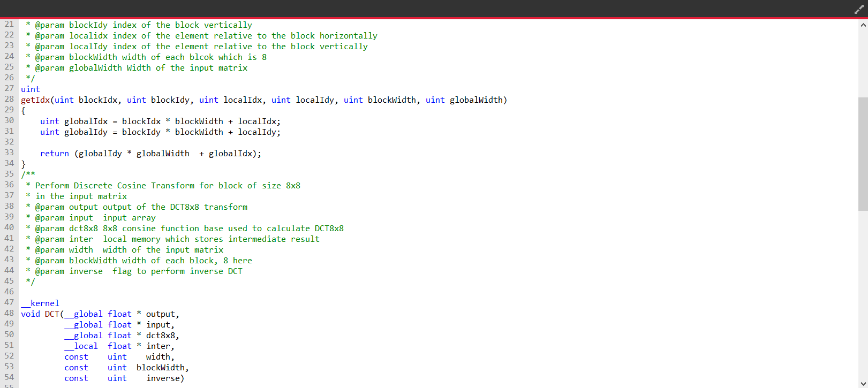The image size is (868, 388).
Task: Click line number 28 in the gutter
Action: [9, 99]
